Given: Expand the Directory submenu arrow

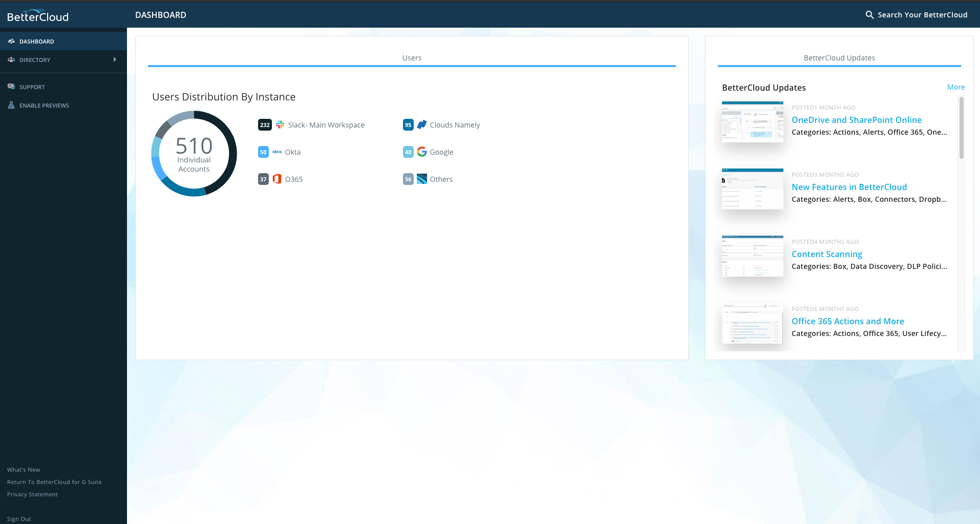Looking at the screenshot, I should [115, 59].
